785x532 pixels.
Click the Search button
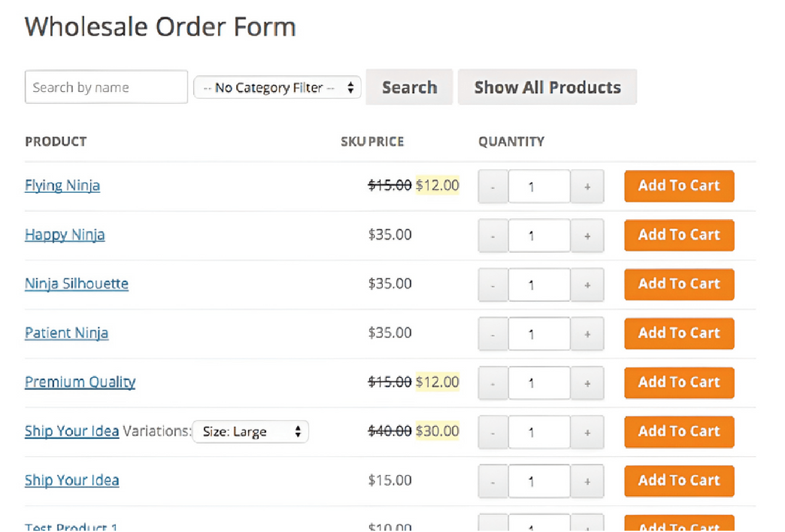pos(409,87)
